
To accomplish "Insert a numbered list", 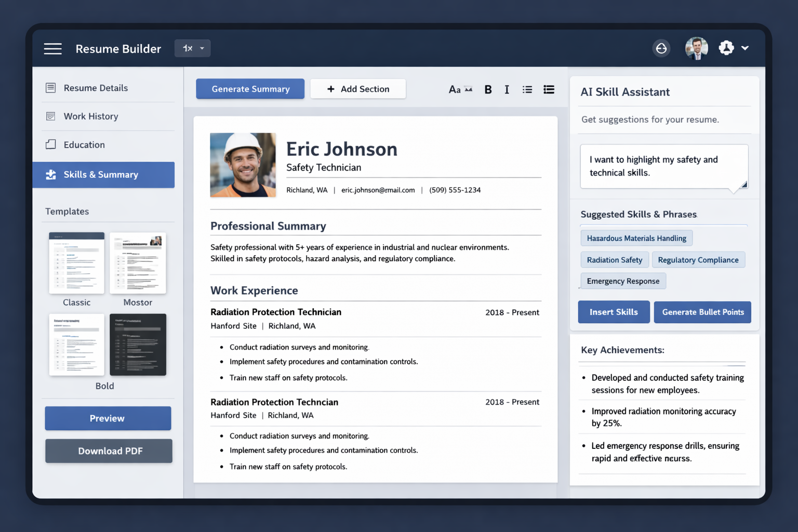I will click(x=549, y=89).
